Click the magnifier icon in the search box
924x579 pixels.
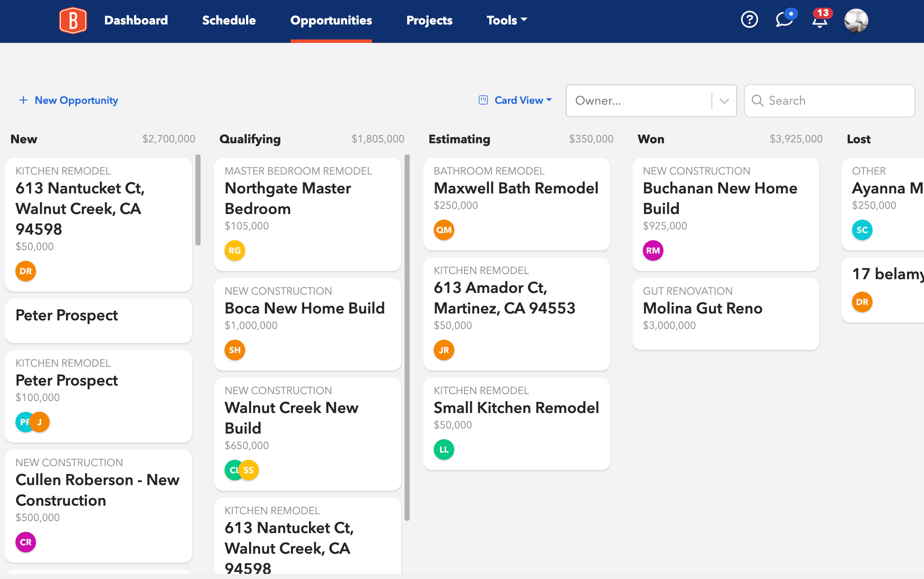tap(757, 101)
